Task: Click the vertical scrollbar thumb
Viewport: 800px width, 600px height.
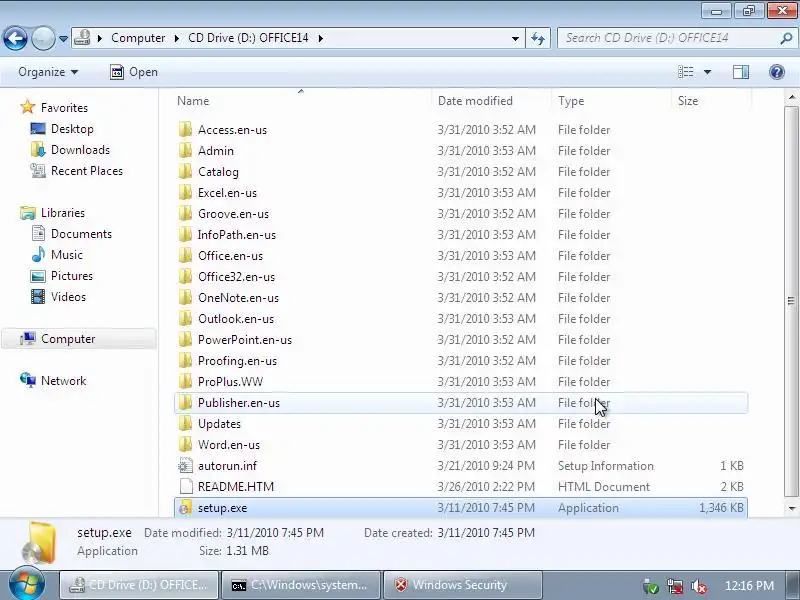Action: 791,301
